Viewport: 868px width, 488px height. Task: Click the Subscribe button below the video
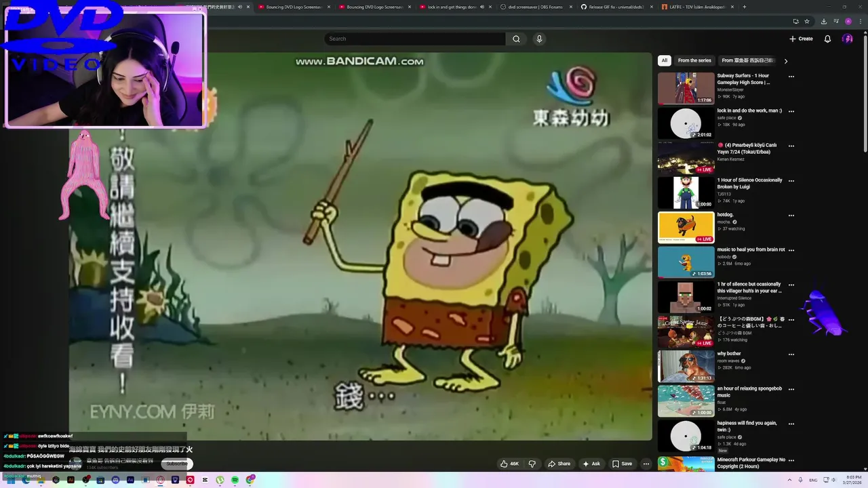pyautogui.click(x=177, y=464)
